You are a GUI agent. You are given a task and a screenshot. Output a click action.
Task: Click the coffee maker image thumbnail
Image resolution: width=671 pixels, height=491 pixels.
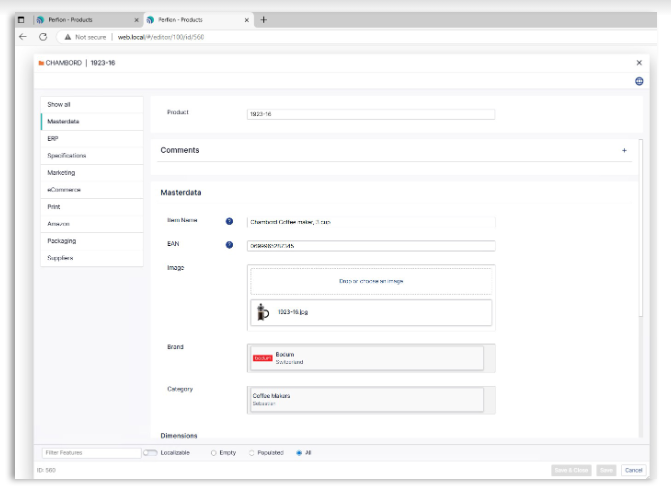262,312
